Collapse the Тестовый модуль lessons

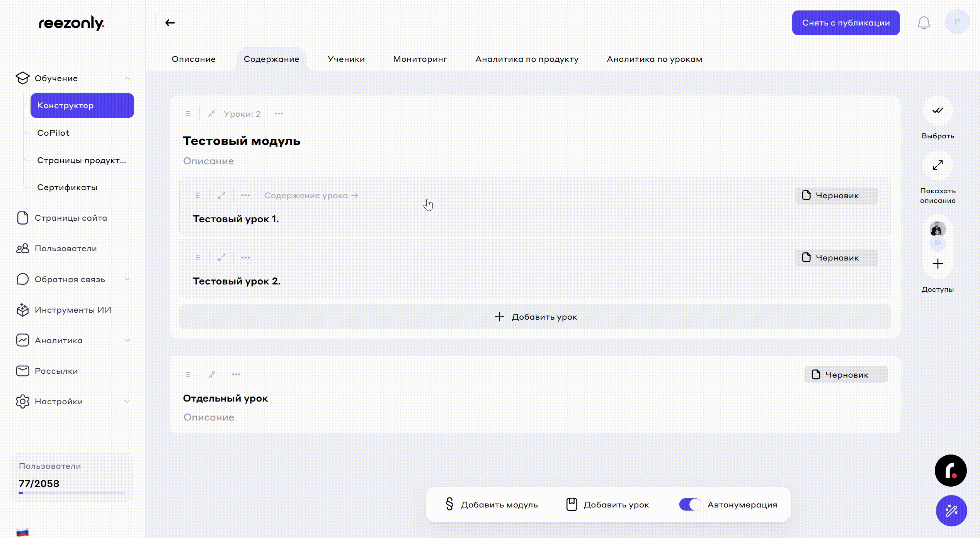point(211,114)
